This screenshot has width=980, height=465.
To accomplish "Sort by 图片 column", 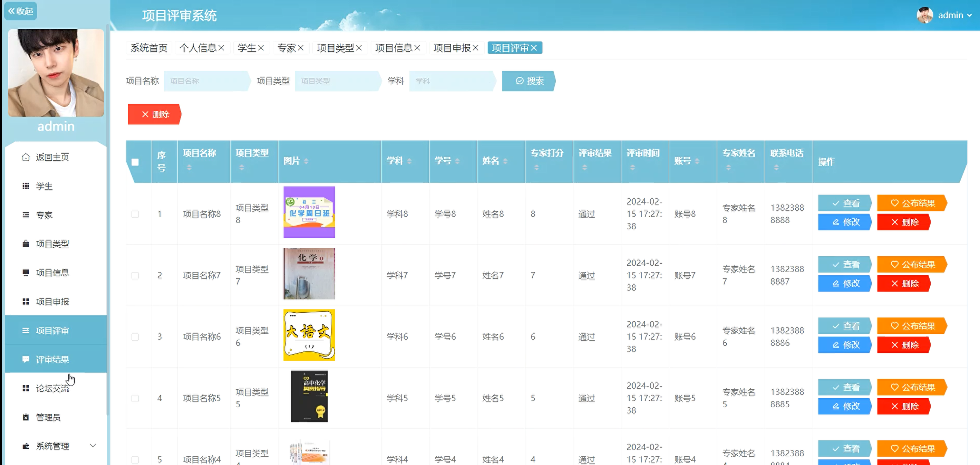I will pos(306,161).
